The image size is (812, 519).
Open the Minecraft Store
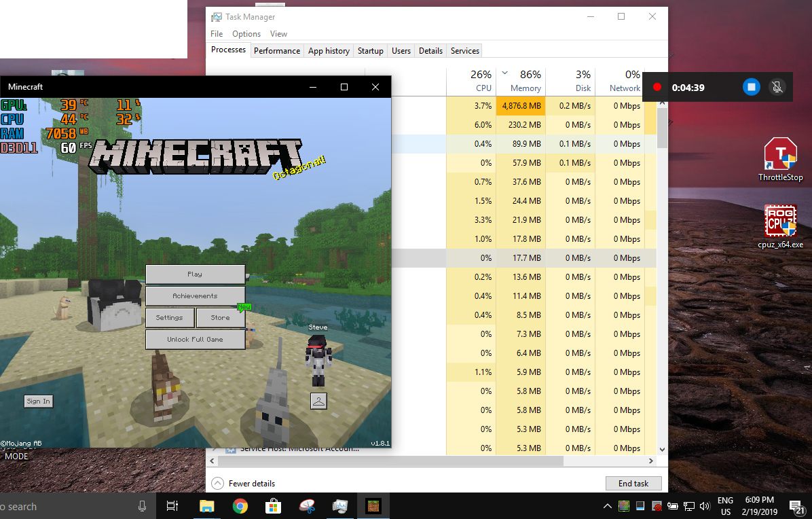tap(221, 317)
